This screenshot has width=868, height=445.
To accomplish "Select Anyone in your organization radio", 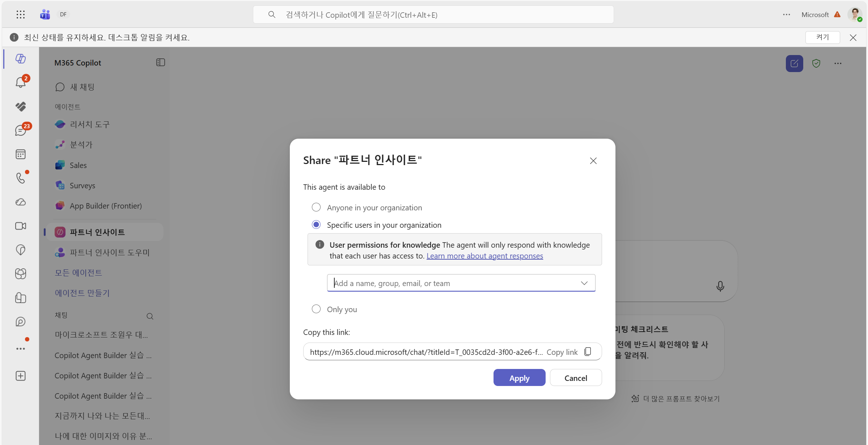I will click(x=316, y=207).
